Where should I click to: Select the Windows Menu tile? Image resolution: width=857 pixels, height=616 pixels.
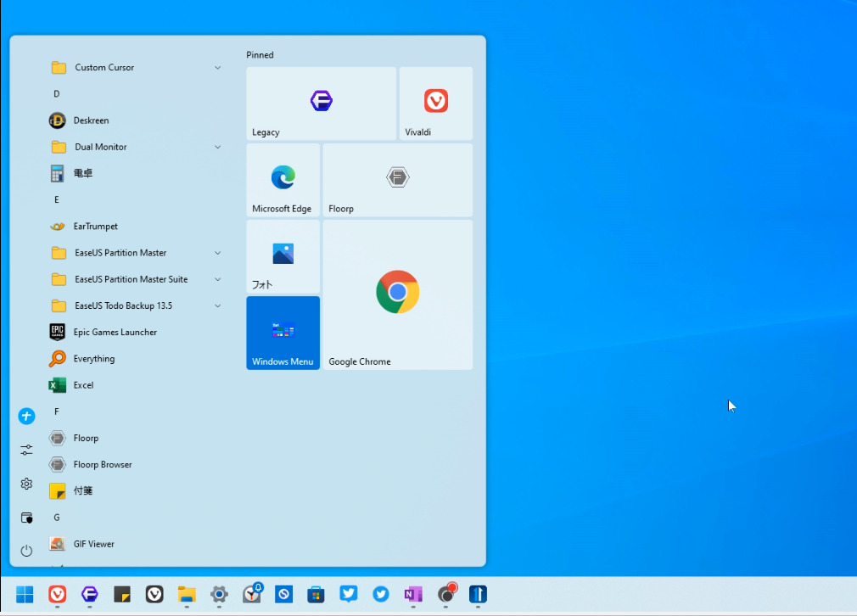point(283,333)
